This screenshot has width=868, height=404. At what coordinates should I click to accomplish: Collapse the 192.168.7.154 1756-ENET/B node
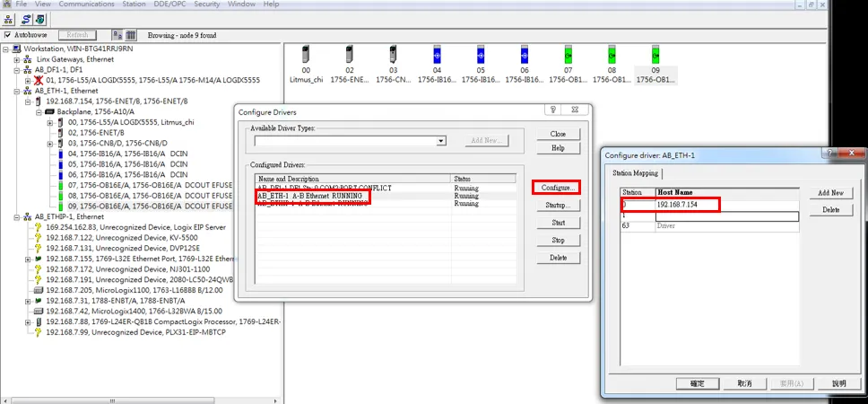pos(28,101)
